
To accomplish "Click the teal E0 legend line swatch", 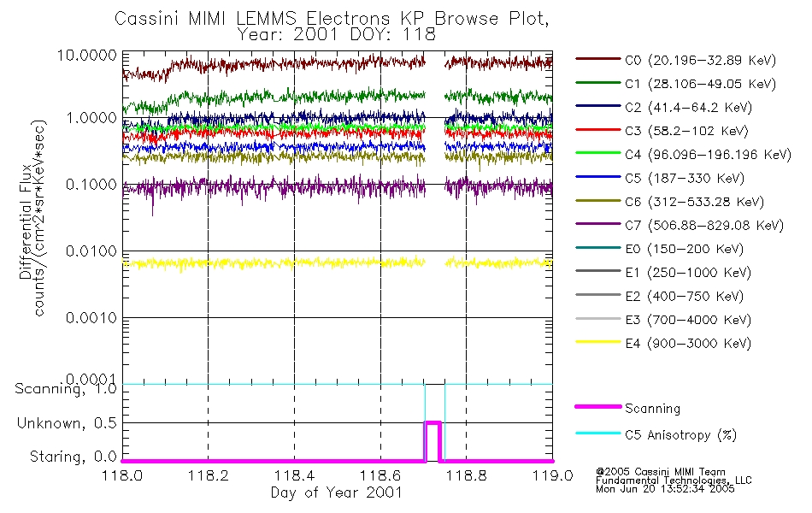I will tap(597, 247).
